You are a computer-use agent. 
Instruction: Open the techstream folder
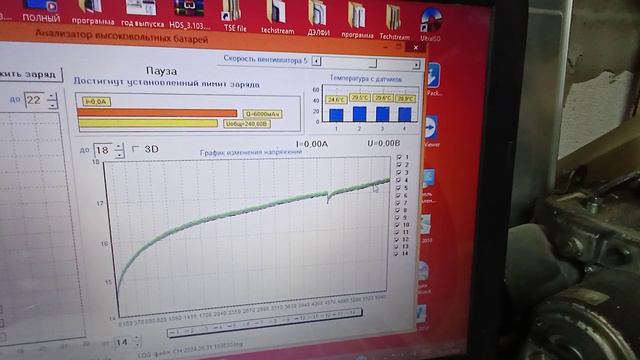point(277,17)
